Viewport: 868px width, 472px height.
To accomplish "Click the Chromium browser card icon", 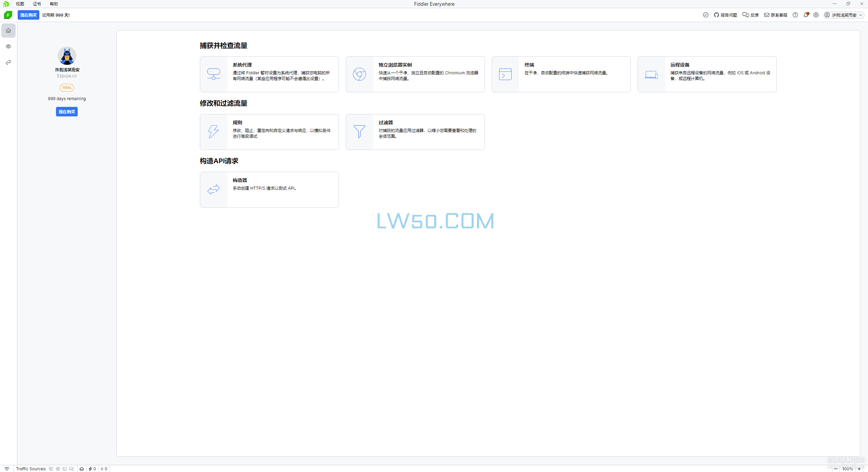I will (x=359, y=74).
